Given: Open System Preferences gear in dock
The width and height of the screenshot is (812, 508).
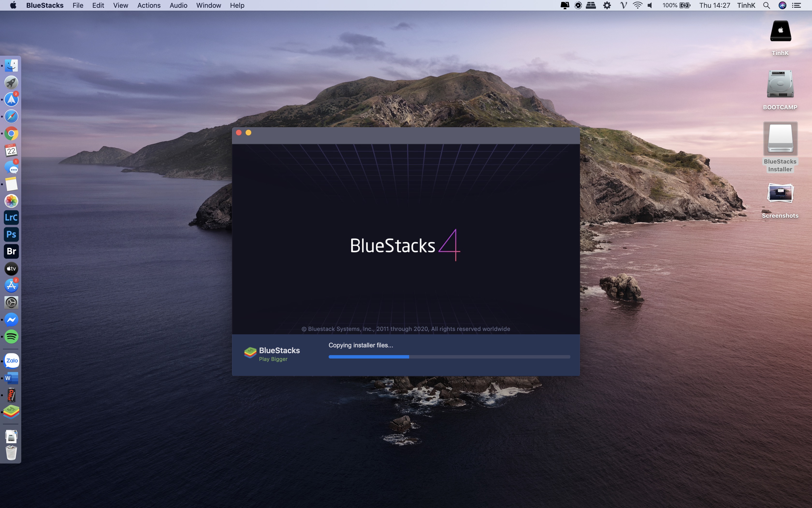Looking at the screenshot, I should [x=11, y=302].
